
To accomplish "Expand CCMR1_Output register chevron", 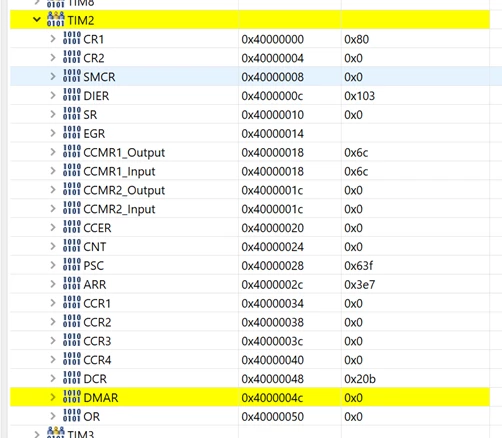I will (x=53, y=152).
